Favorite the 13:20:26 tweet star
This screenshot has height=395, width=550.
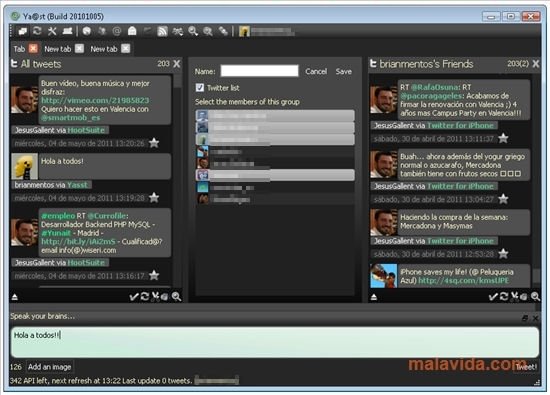pyautogui.click(x=154, y=143)
